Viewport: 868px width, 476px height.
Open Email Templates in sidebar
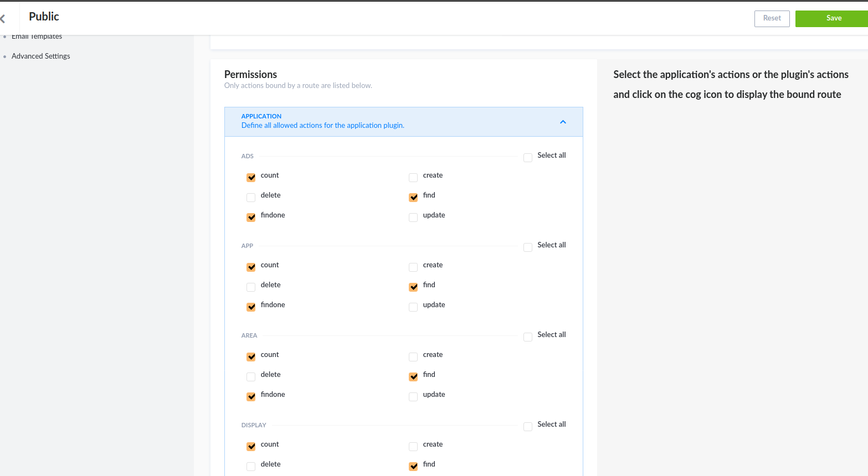click(37, 37)
